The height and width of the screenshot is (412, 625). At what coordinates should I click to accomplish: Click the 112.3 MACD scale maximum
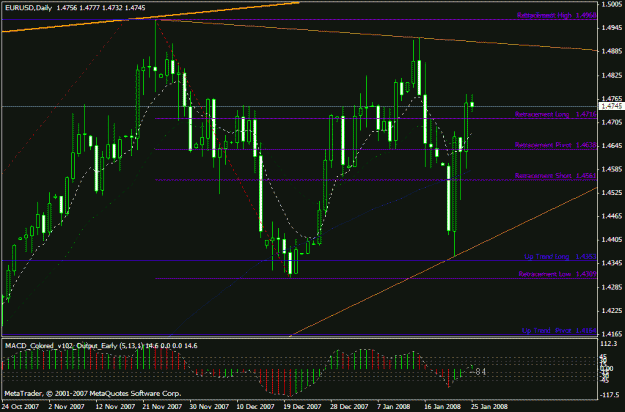tap(611, 343)
